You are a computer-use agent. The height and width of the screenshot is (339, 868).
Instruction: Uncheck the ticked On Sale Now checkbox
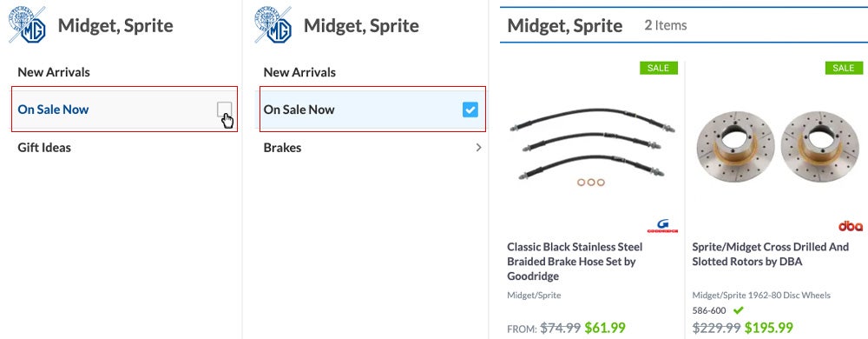tap(470, 110)
